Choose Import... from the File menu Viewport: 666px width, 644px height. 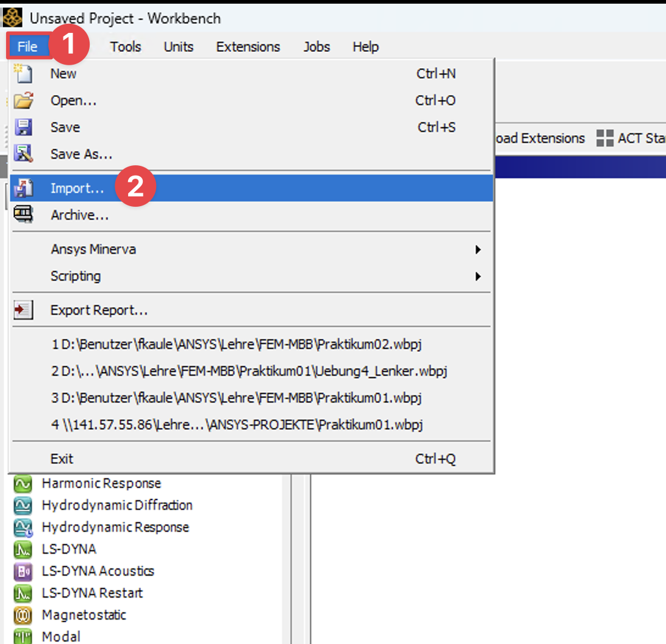click(x=77, y=188)
